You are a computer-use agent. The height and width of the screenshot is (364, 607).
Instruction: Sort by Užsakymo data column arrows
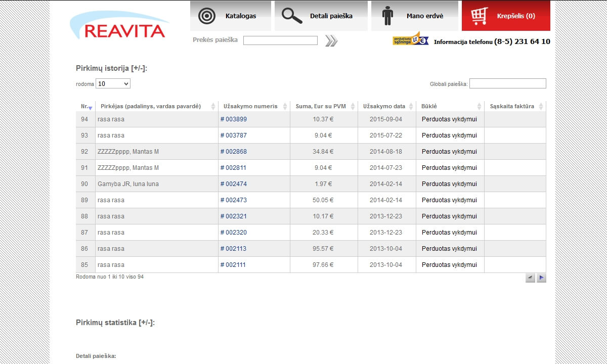pos(411,107)
